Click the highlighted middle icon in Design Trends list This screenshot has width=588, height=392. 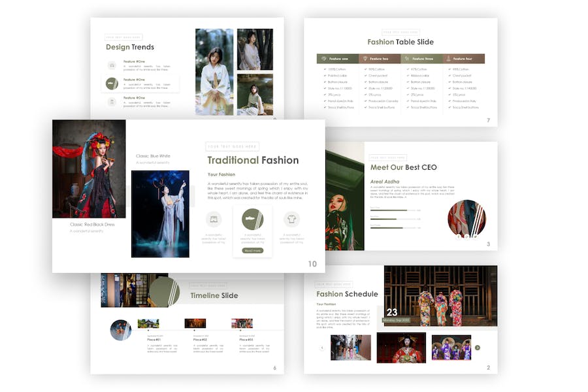point(112,83)
